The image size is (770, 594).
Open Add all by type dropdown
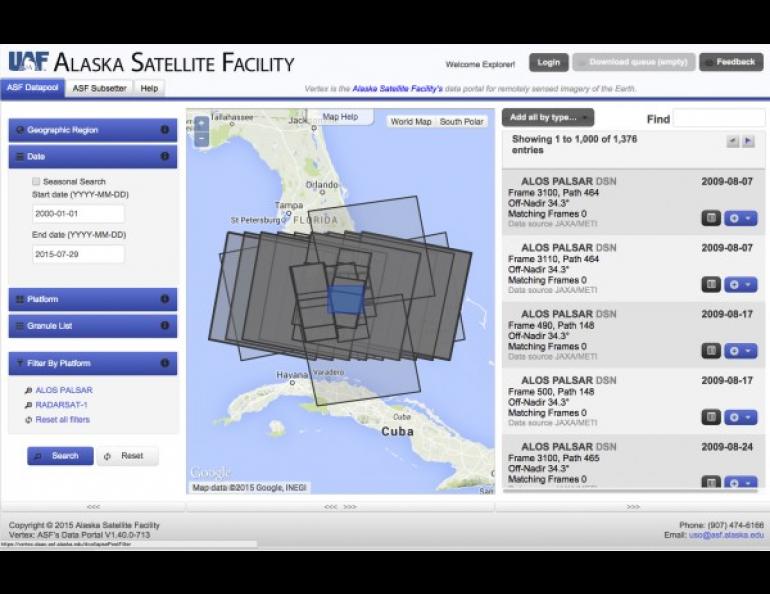coord(548,117)
